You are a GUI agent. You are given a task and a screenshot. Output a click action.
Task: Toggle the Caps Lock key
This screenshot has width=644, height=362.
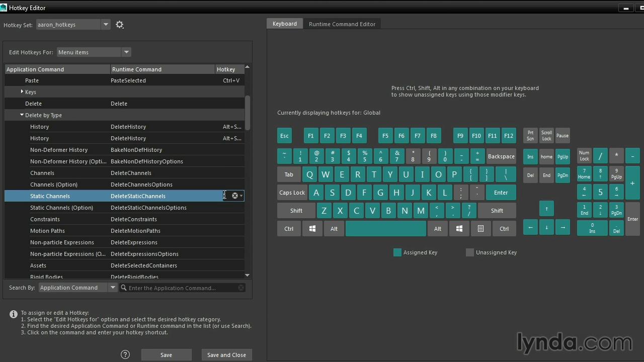[x=292, y=193]
